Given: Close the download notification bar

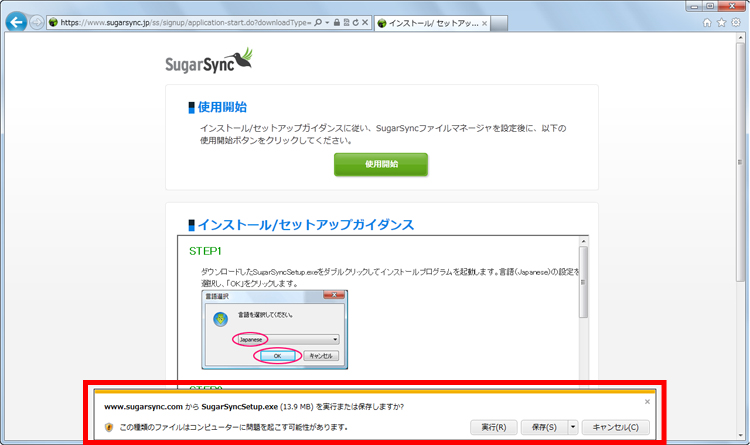Looking at the screenshot, I should click(x=647, y=401).
